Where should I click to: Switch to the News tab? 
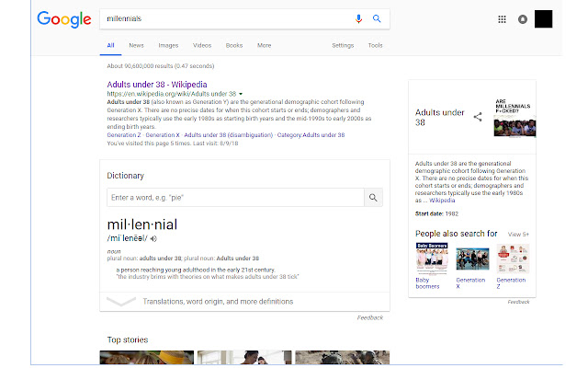coord(136,45)
